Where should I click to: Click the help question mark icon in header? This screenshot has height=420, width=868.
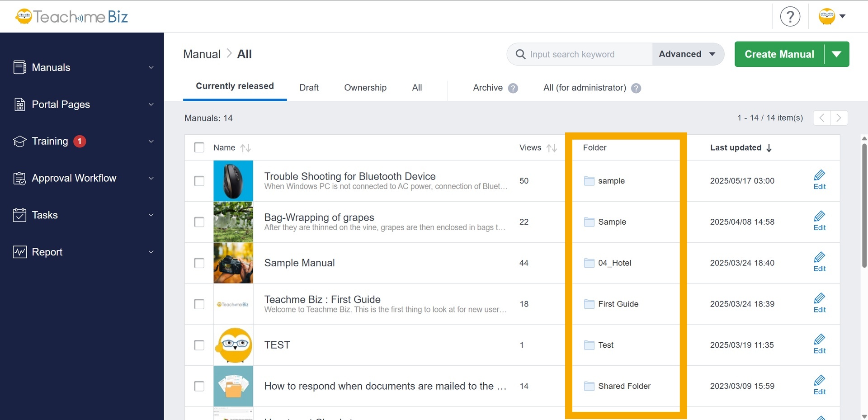click(790, 17)
